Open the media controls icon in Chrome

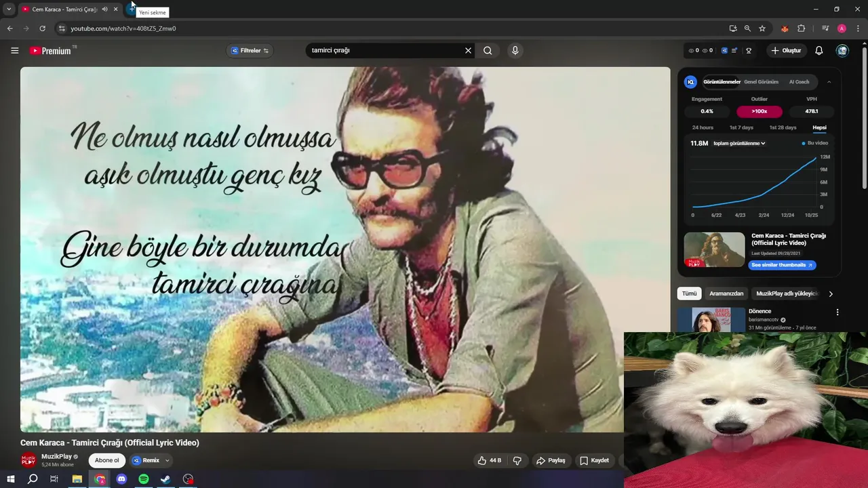pos(825,28)
